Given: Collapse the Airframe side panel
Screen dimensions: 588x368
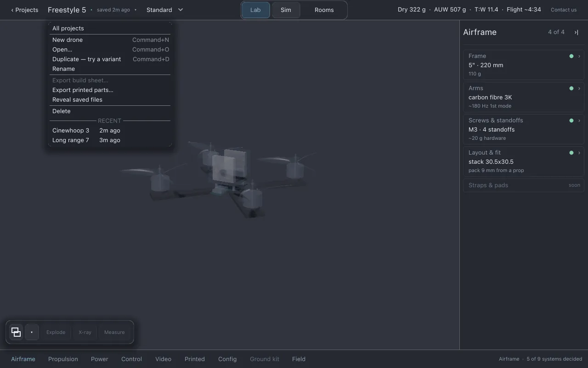Looking at the screenshot, I should (x=577, y=32).
